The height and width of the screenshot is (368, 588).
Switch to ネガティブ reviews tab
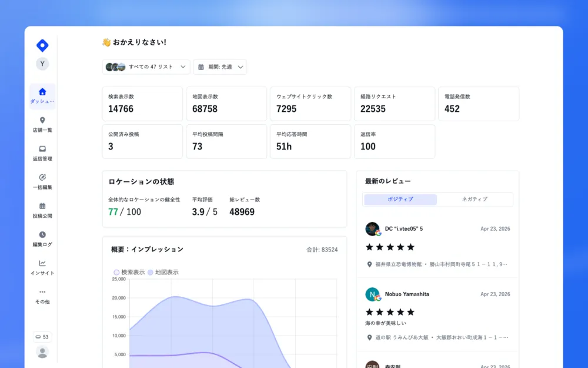tap(475, 200)
